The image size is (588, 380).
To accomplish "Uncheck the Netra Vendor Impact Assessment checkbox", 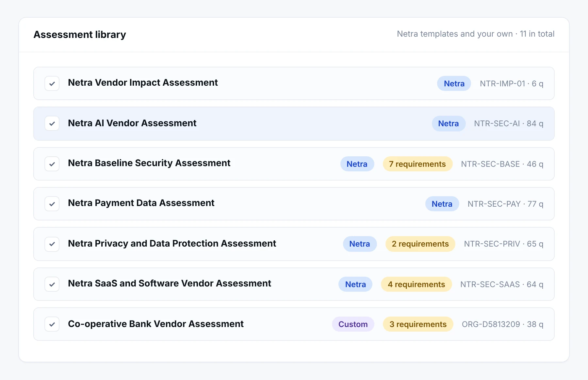I will [x=52, y=83].
